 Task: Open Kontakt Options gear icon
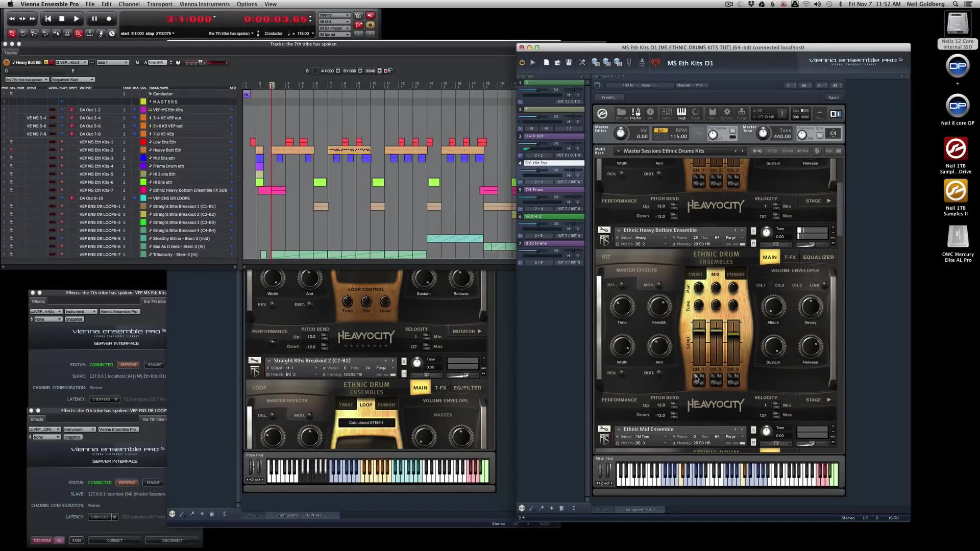click(x=727, y=113)
